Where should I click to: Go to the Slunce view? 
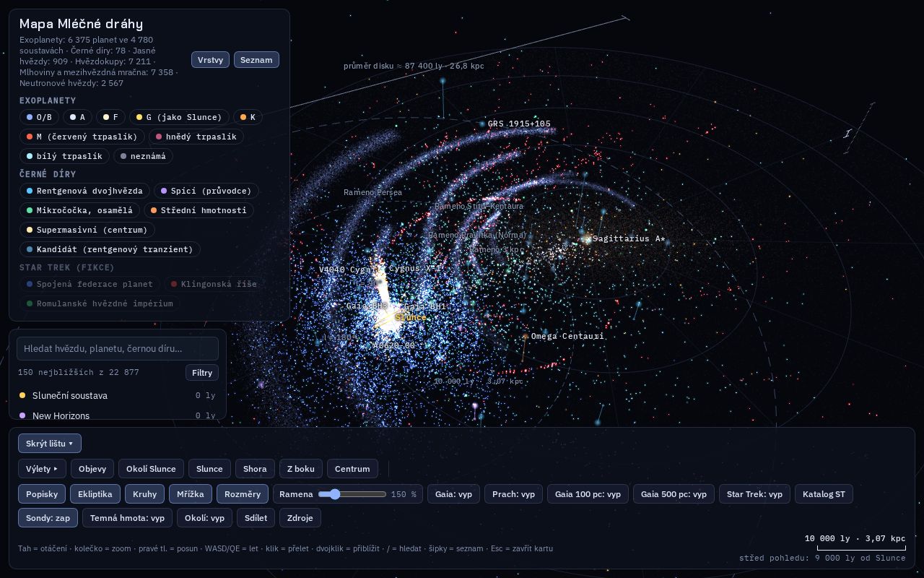pyautogui.click(x=210, y=469)
